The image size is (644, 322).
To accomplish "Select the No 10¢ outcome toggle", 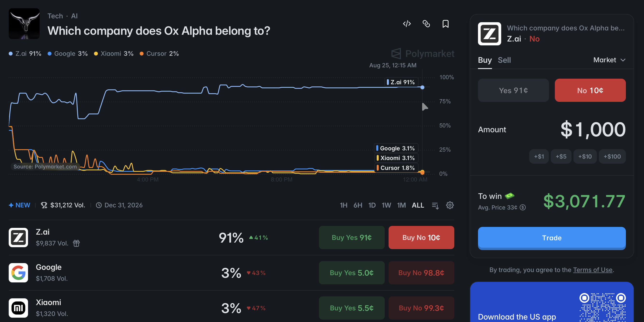I will tap(590, 90).
